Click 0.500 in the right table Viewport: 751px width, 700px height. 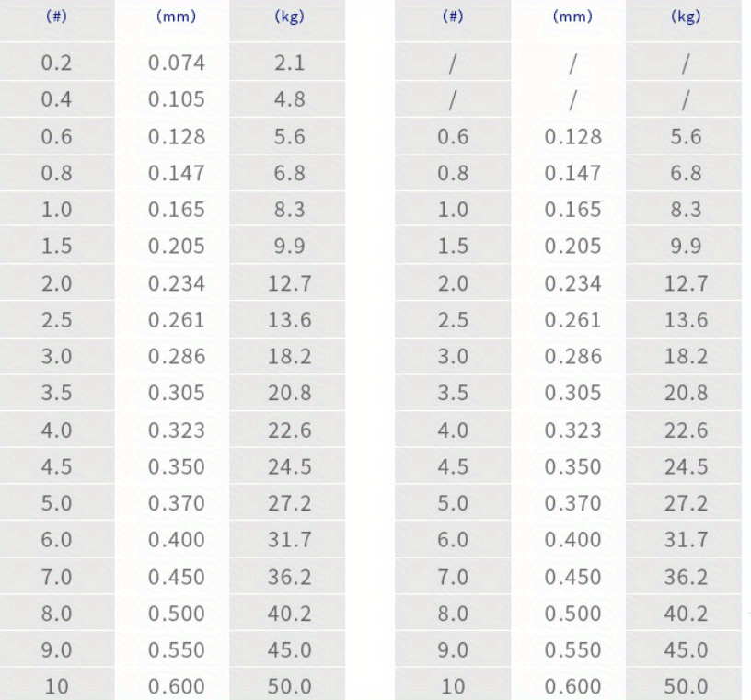point(572,614)
